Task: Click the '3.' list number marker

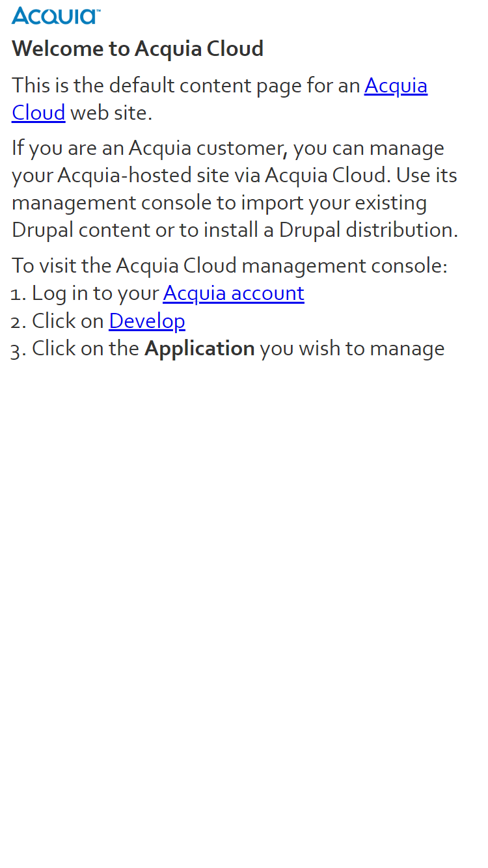Action: (19, 349)
